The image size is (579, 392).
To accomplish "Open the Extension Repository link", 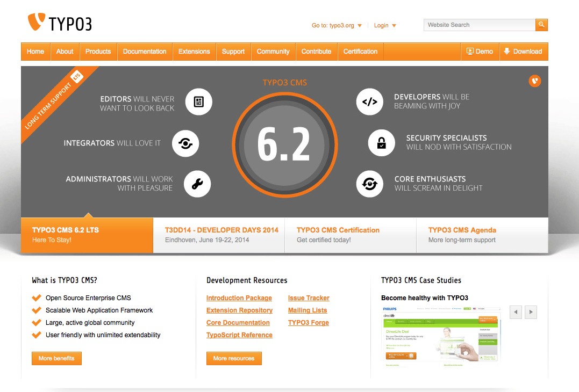I will coord(239,310).
